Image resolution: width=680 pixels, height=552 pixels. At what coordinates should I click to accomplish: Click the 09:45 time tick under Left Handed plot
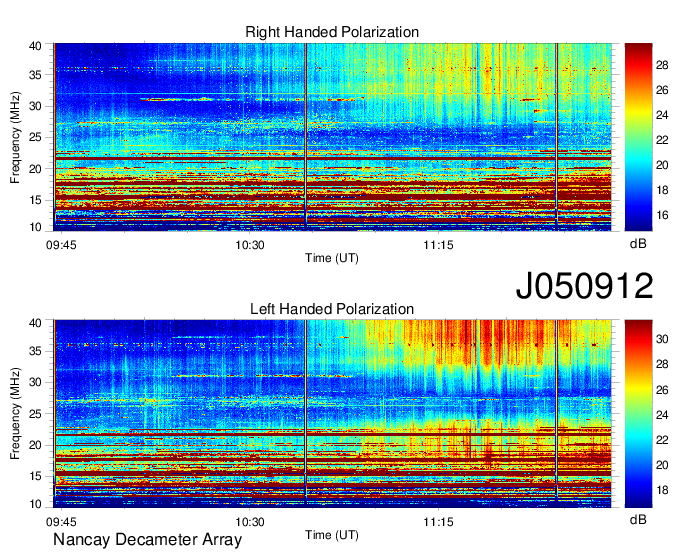pyautogui.click(x=61, y=521)
